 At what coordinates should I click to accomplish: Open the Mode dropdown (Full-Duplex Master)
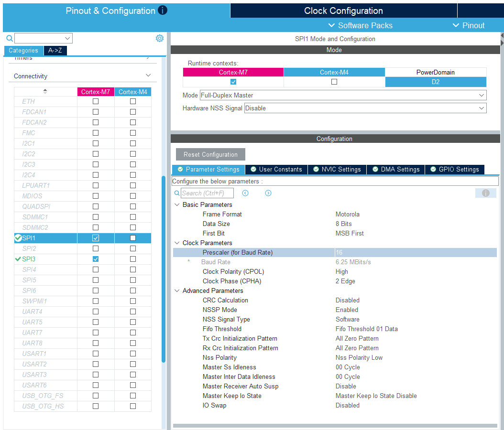[x=343, y=95]
